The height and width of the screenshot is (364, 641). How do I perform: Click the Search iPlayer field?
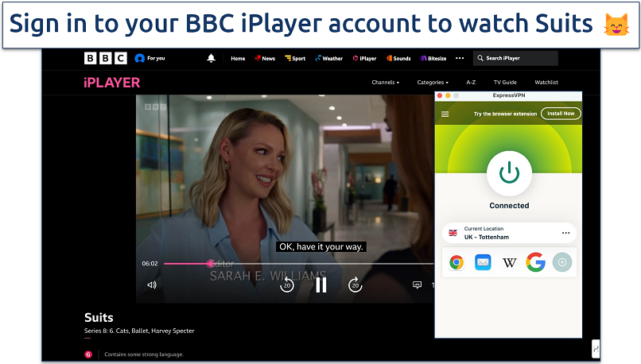515,59
